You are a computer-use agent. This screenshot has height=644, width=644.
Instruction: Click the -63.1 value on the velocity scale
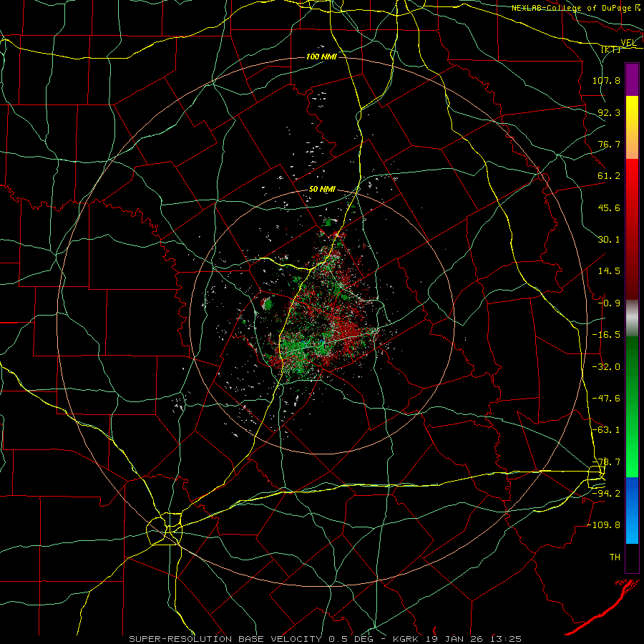606,430
